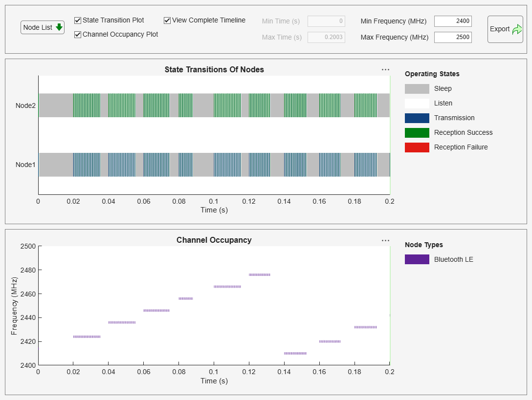Viewport: 532px width, 400px height.
Task: Uncheck the State Transition Plot option
Action: point(77,20)
